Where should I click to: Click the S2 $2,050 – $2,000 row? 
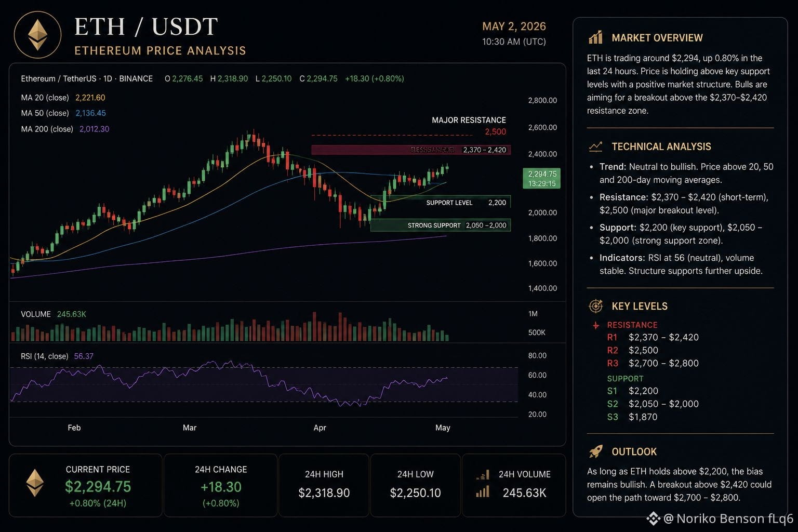[653, 404]
